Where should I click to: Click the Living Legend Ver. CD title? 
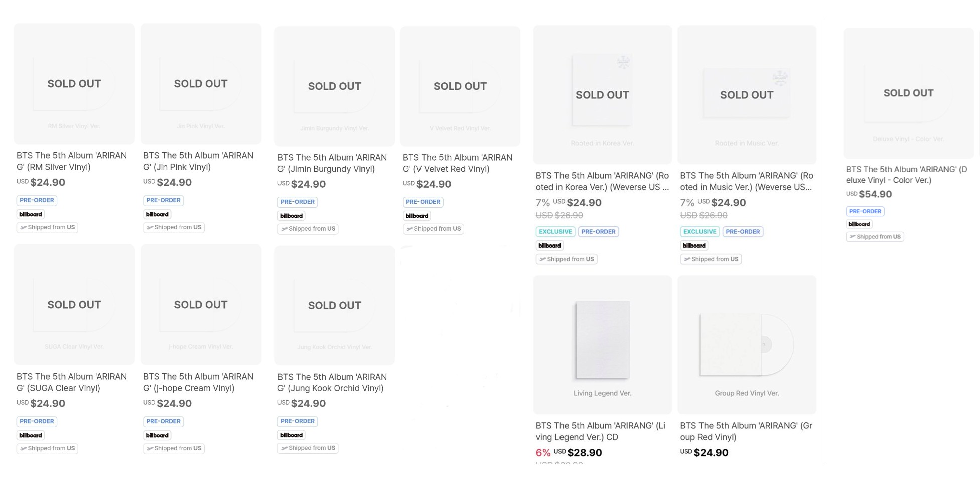(x=600, y=431)
